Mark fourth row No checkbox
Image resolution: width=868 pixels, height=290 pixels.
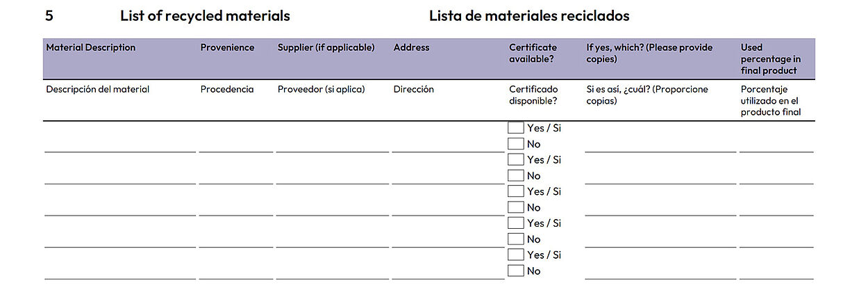(x=516, y=239)
